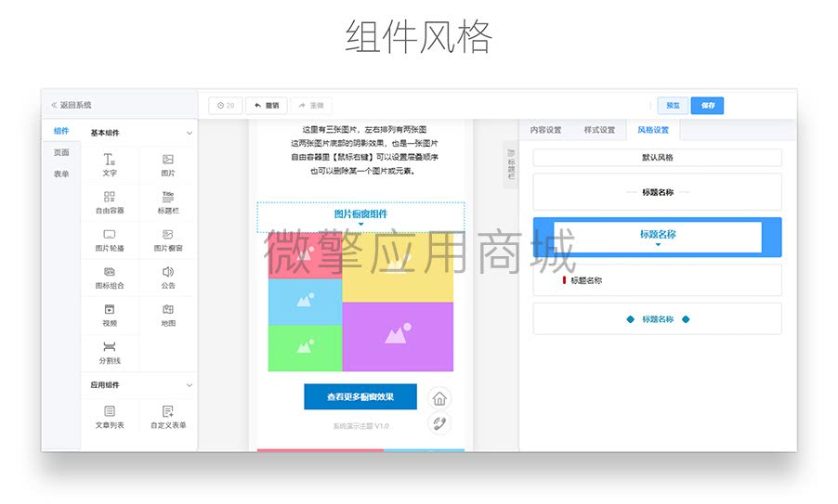This screenshot has height=504, width=838.
Task: Open the 内容设置 tab
Action: 545,130
